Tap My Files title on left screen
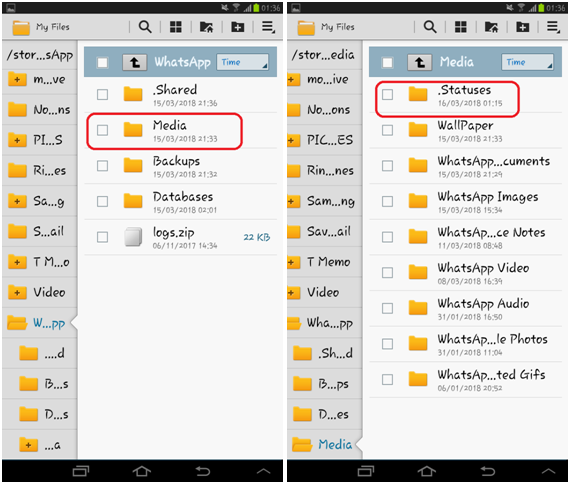Image resolution: width=570 pixels, height=484 pixels. (x=53, y=27)
